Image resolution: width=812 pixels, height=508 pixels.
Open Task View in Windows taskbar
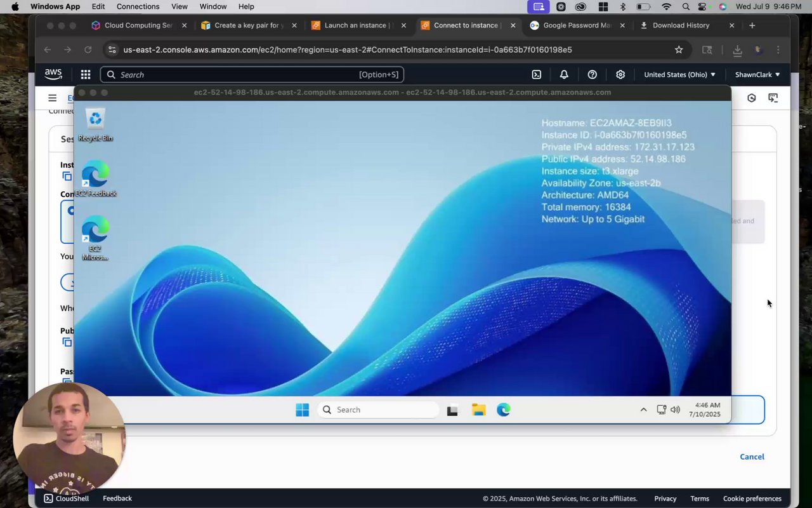click(452, 410)
